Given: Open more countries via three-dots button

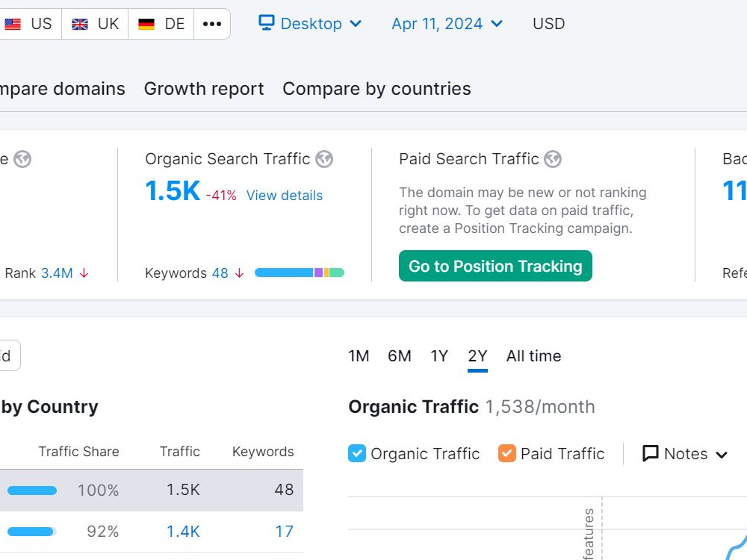Looking at the screenshot, I should pyautogui.click(x=212, y=24).
